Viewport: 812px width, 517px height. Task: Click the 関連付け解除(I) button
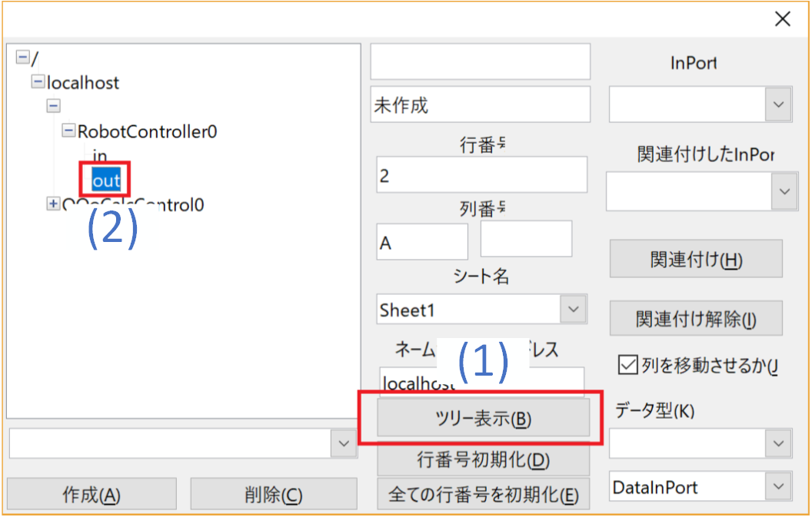point(696,319)
